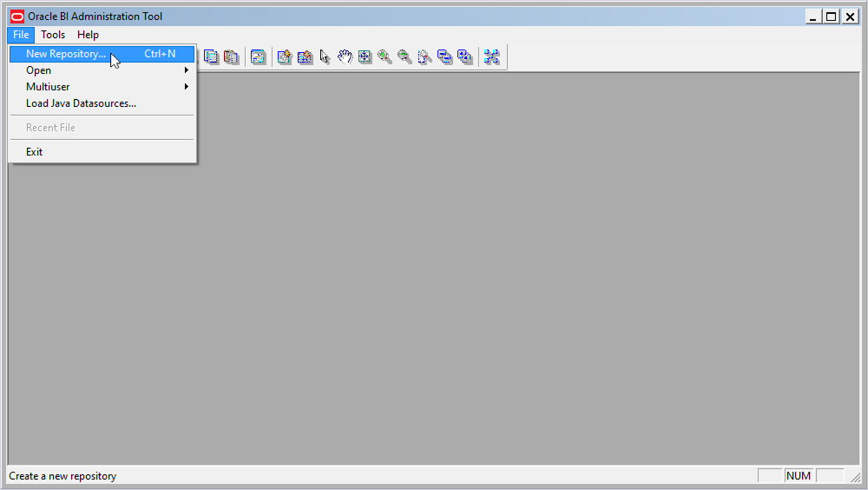Select the arrow pointer tool in toolbar

point(325,56)
